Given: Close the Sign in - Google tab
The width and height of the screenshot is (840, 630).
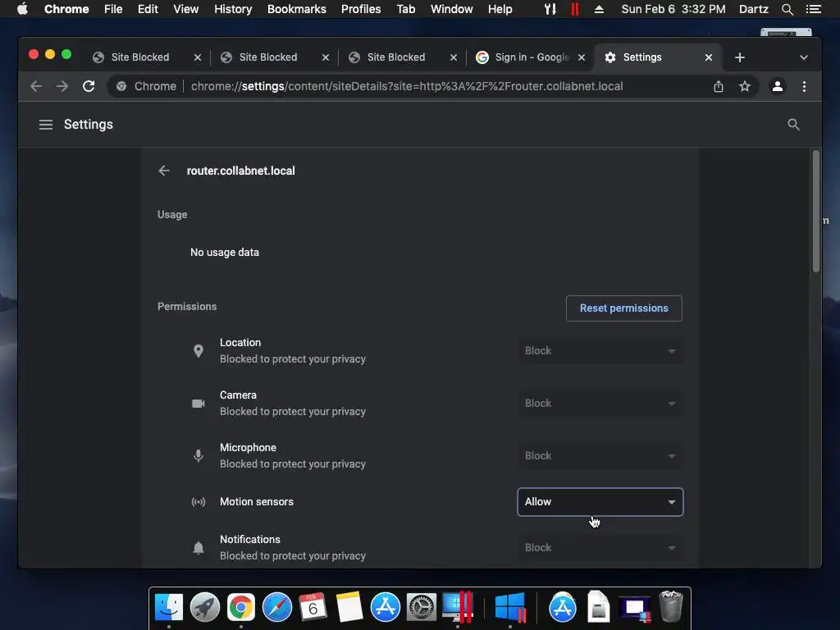Looking at the screenshot, I should (582, 57).
